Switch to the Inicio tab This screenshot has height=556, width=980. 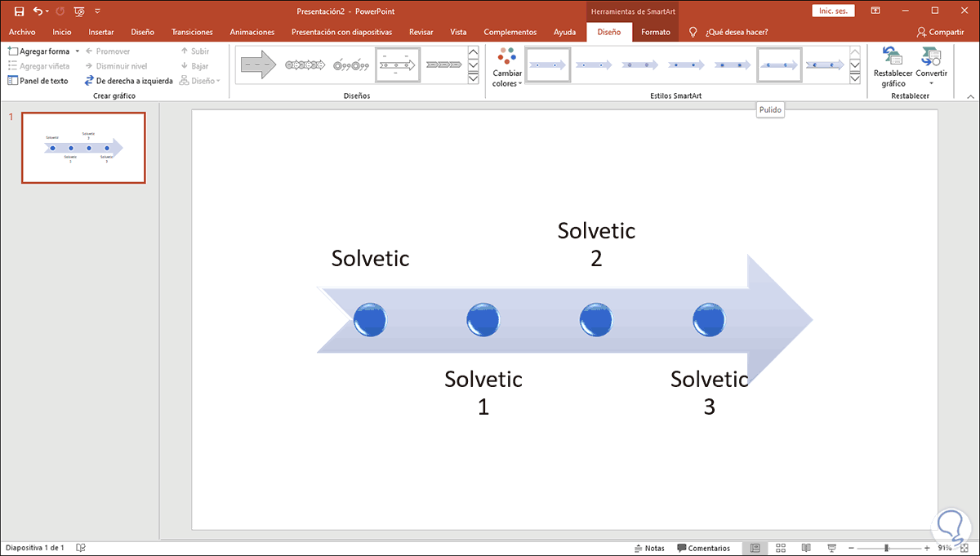point(62,32)
